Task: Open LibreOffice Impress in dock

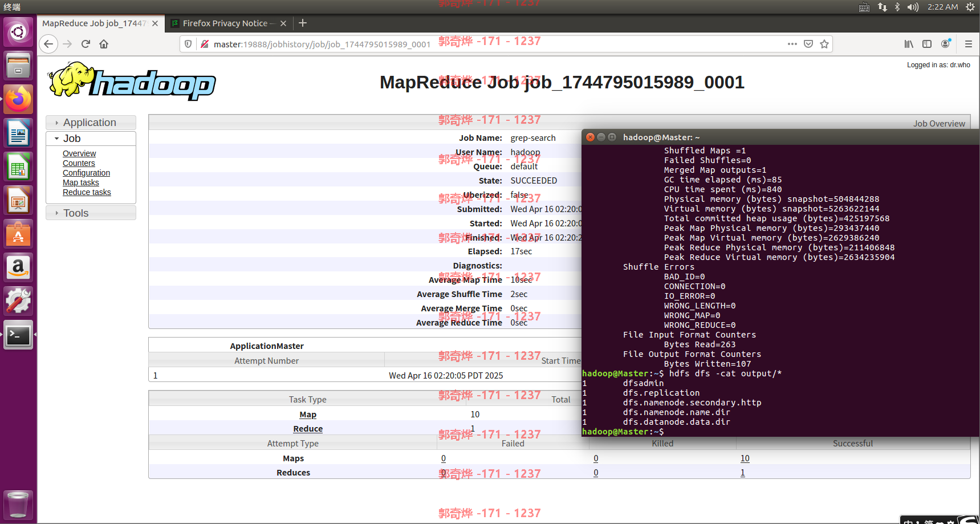Action: point(18,201)
